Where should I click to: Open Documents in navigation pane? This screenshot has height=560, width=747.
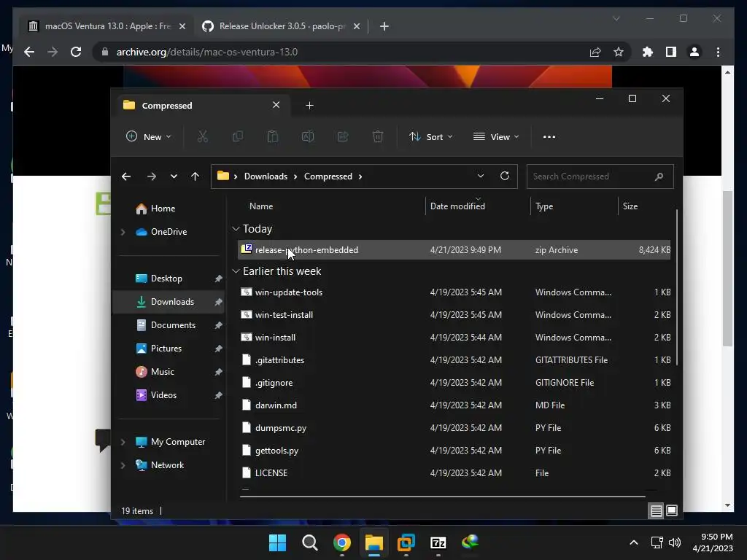tap(173, 325)
